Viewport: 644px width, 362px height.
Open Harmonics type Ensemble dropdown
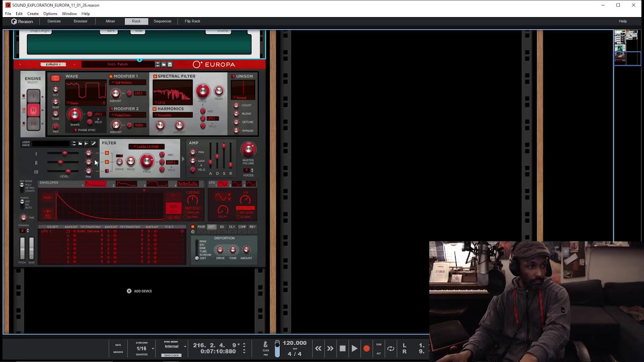[x=173, y=115]
